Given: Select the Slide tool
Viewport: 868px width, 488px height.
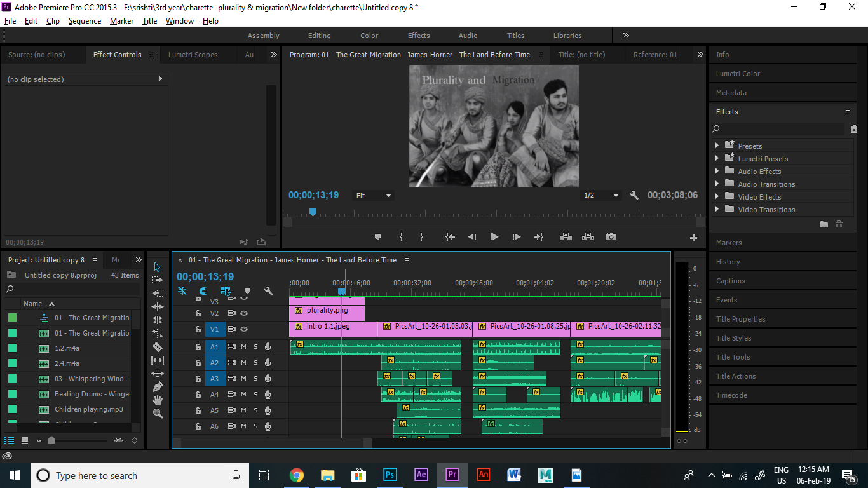Looking at the screenshot, I should [158, 374].
